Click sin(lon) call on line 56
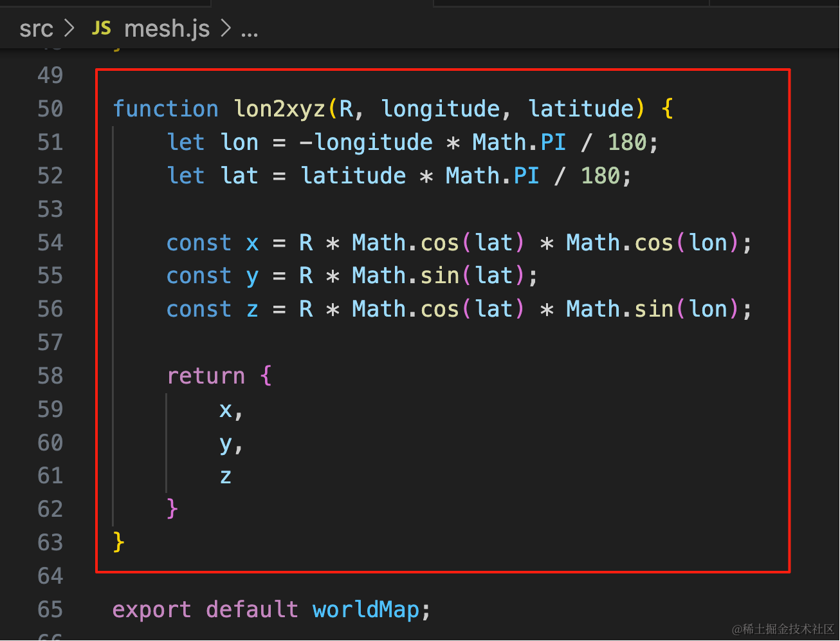Image resolution: width=840 pixels, height=641 pixels. (686, 310)
